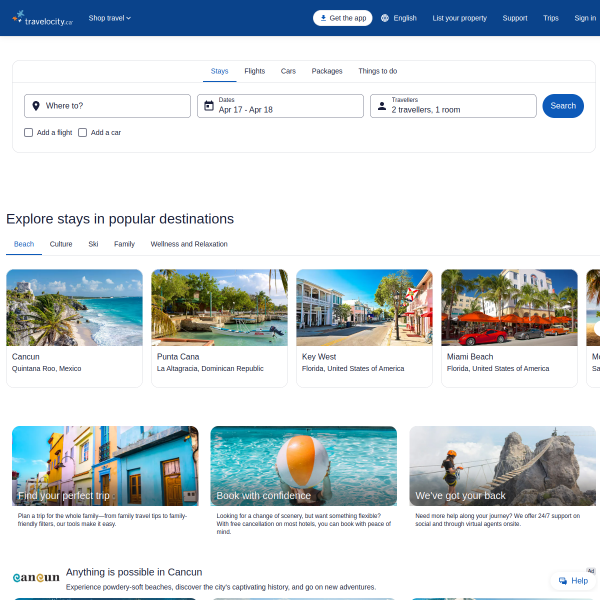
Task: Toggle the Add a flight checkbox
Action: [28, 132]
